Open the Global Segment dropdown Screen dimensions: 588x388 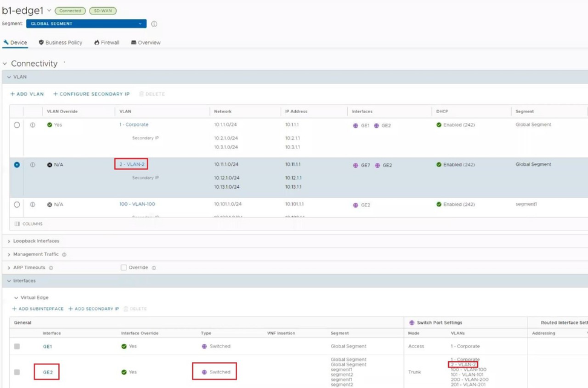pos(86,24)
